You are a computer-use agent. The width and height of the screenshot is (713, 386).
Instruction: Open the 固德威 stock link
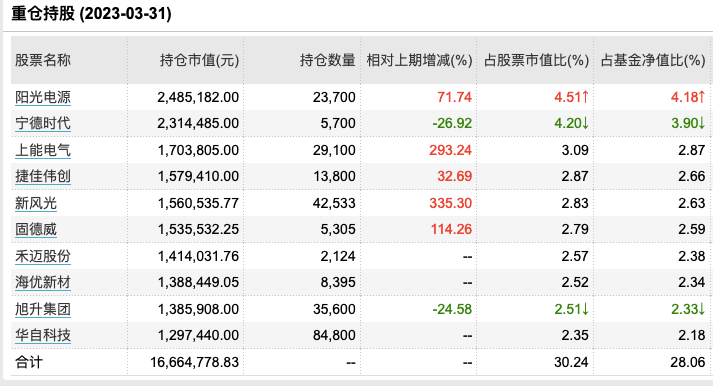(x=36, y=229)
